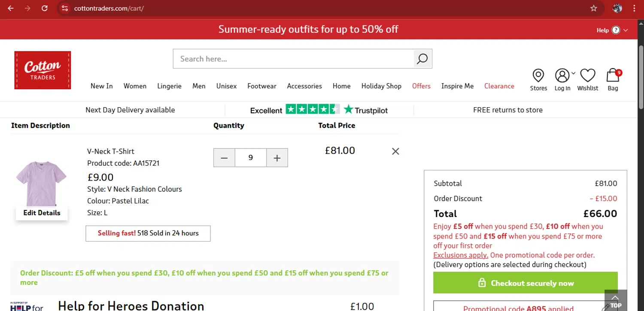644x311 pixels.
Task: Click Next Day Delivery available text
Action: pos(130,110)
